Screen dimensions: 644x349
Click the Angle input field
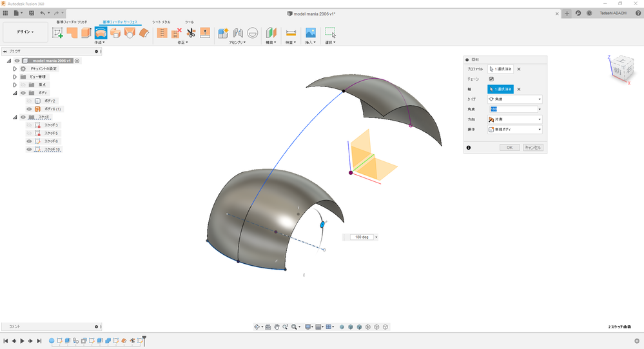(x=513, y=110)
